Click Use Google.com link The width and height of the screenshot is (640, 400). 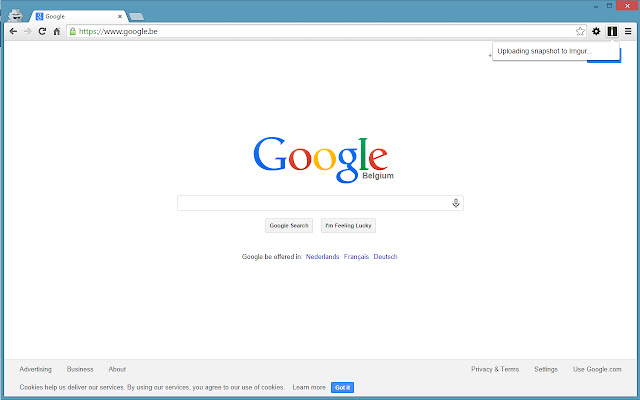[597, 369]
